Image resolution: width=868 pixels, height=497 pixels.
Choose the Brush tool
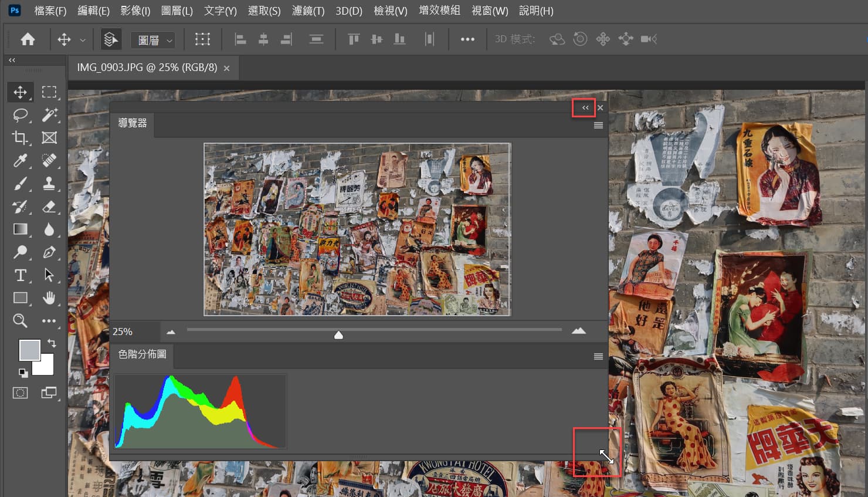point(20,183)
